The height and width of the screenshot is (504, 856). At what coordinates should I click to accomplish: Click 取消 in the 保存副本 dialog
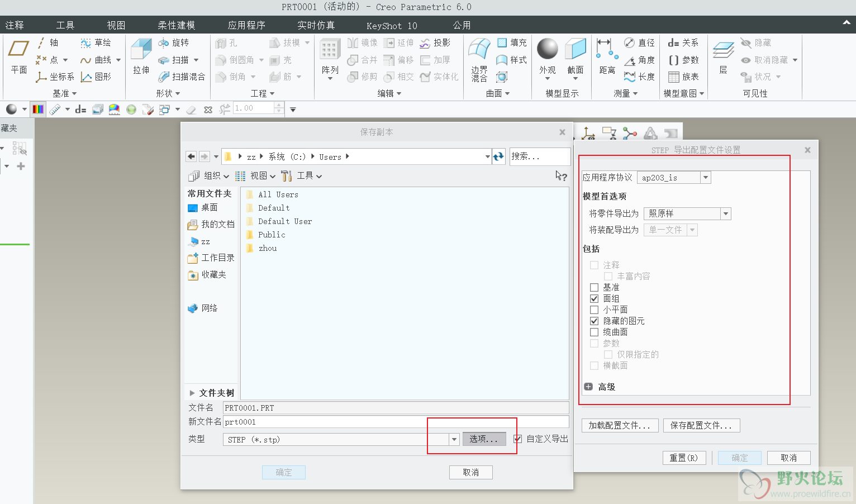coord(471,473)
